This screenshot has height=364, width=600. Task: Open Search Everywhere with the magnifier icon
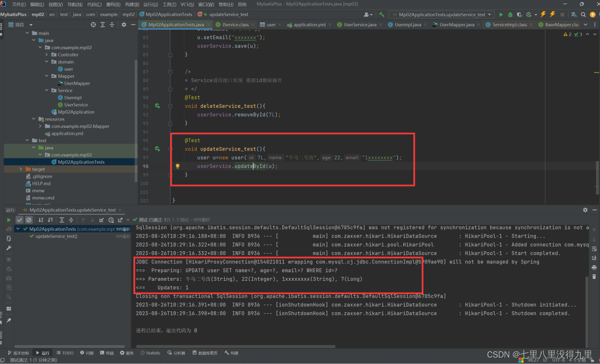(584, 15)
